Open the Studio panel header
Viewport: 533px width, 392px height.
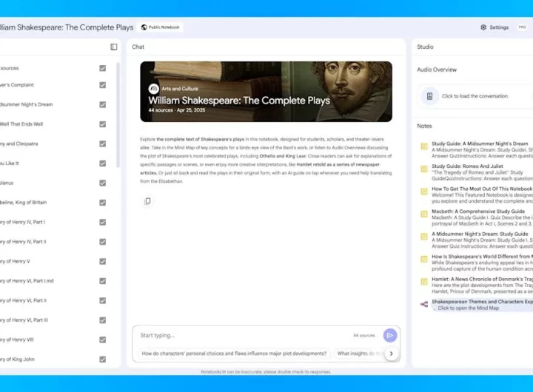[x=425, y=47]
